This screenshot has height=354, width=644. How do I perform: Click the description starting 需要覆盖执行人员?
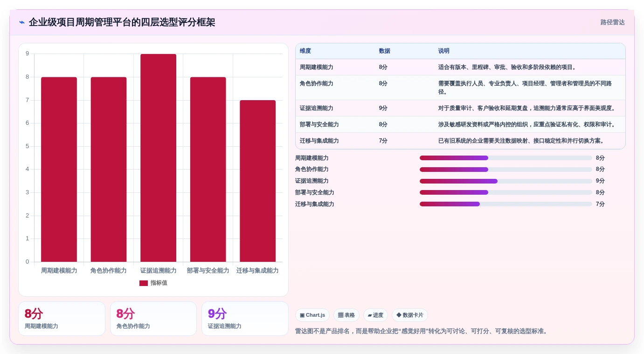click(525, 88)
